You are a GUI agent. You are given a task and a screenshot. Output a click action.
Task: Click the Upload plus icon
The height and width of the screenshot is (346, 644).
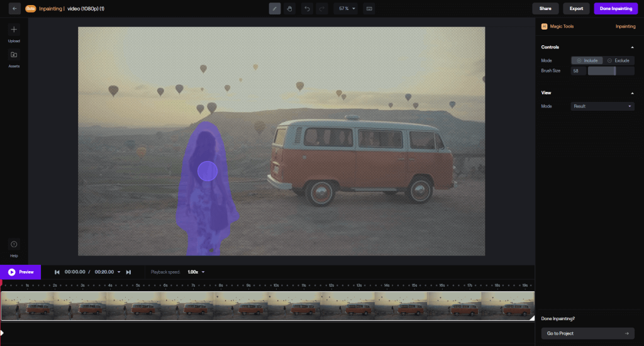click(x=14, y=30)
